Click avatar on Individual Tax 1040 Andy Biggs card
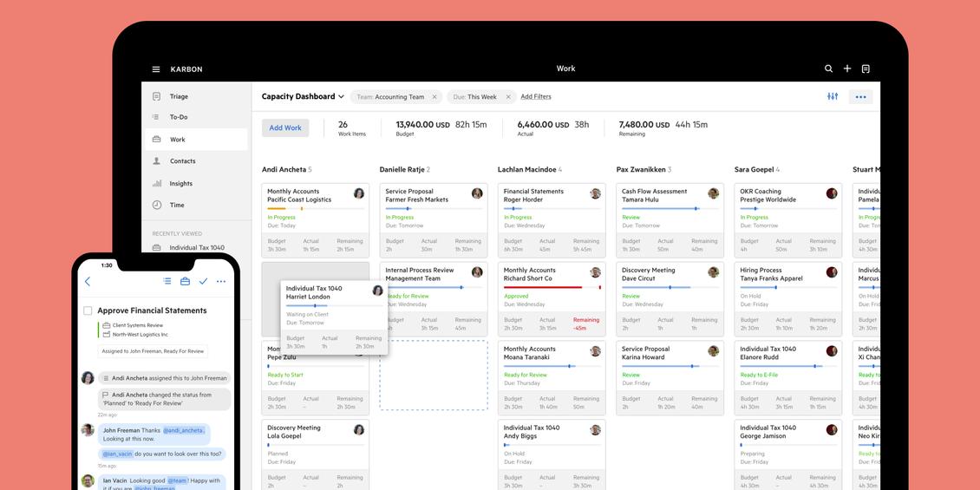This screenshot has height=490, width=980. coord(595,429)
